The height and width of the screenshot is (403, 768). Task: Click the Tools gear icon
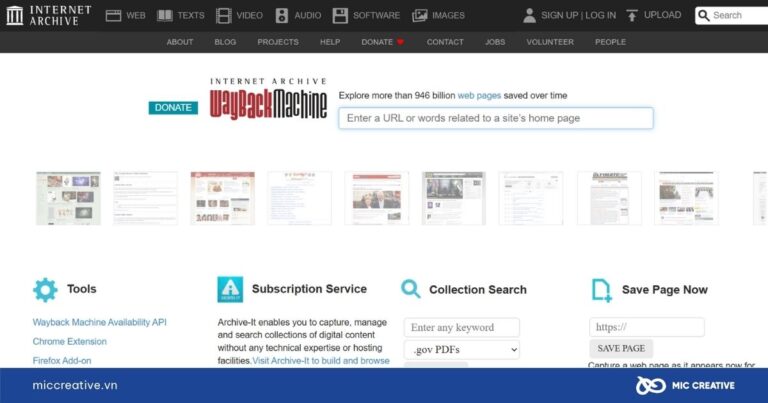tap(45, 289)
